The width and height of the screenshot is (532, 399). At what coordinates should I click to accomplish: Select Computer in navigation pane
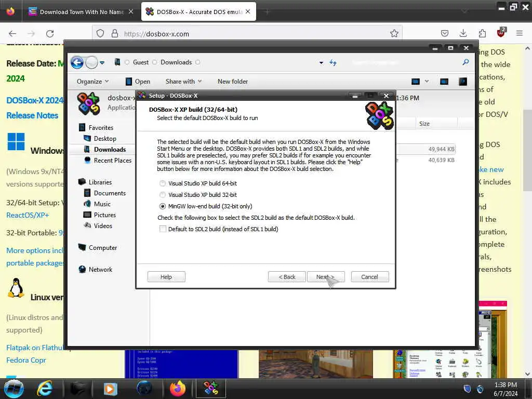pos(102,248)
